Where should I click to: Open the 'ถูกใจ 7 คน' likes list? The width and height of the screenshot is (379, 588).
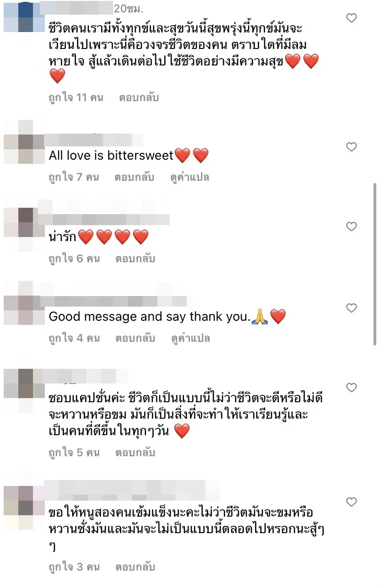pos(74,177)
